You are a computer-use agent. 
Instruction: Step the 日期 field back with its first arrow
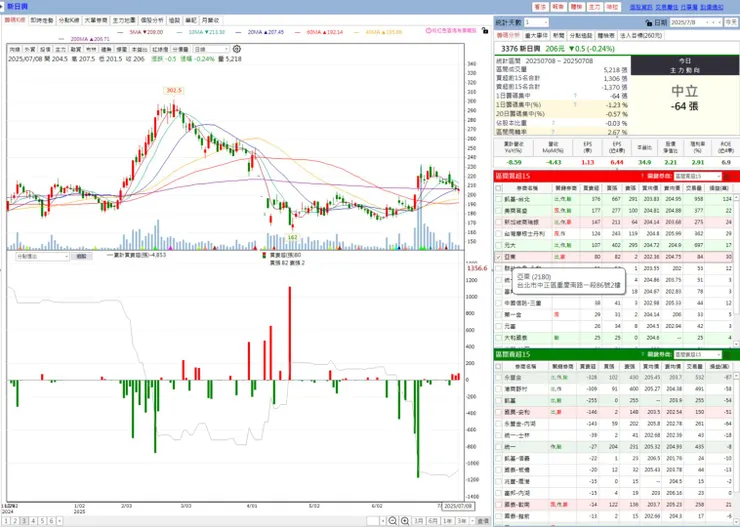(706, 23)
